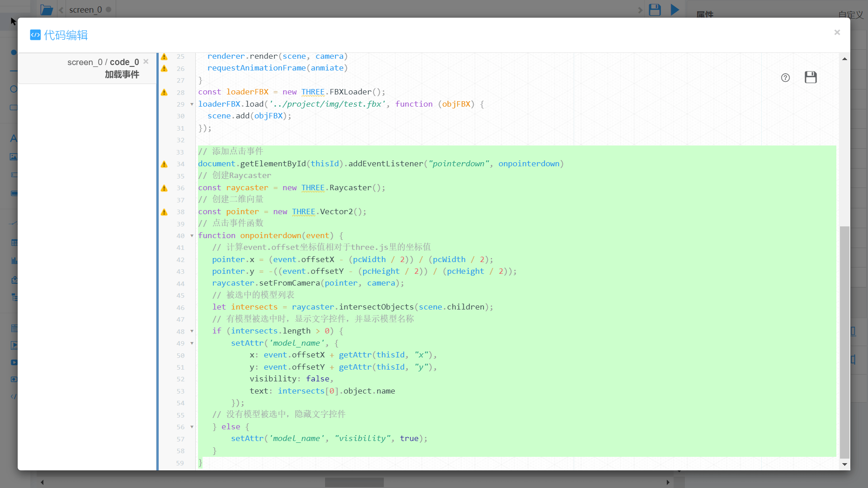Screen dimensions: 868x488
Task: Click the 代码编辑 dialog title
Action: [66, 35]
